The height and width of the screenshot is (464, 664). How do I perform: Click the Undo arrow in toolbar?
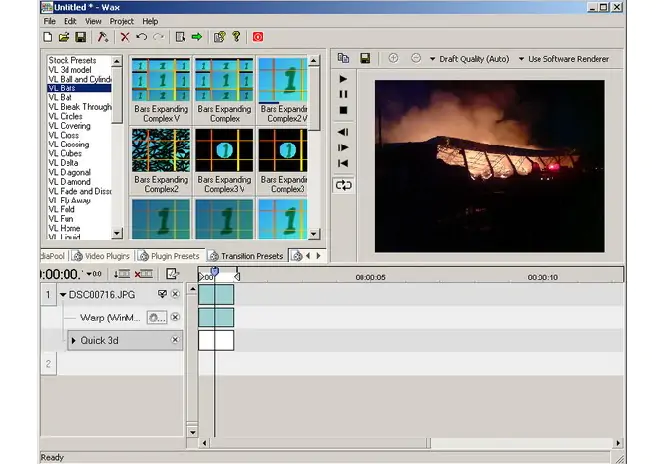[141, 37]
